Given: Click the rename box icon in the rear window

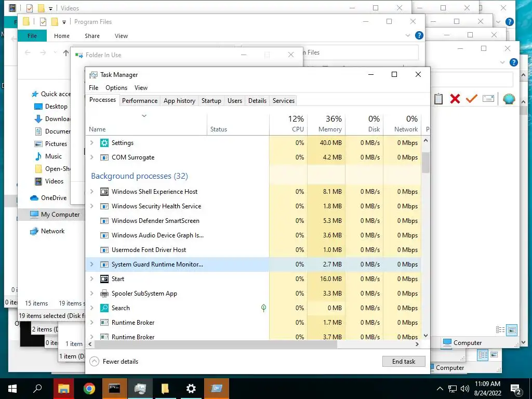Looking at the screenshot, I should pos(488,99).
